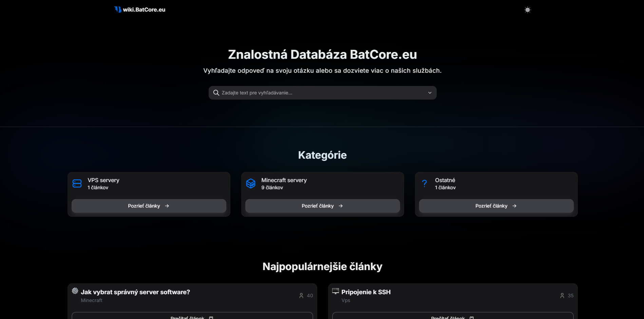Focus the search text input field
The height and width of the screenshot is (319, 644).
click(322, 93)
